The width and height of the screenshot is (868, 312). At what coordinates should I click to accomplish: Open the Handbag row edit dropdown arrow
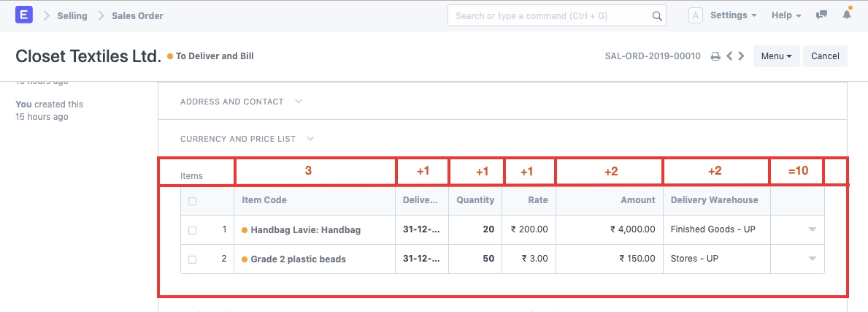click(812, 229)
